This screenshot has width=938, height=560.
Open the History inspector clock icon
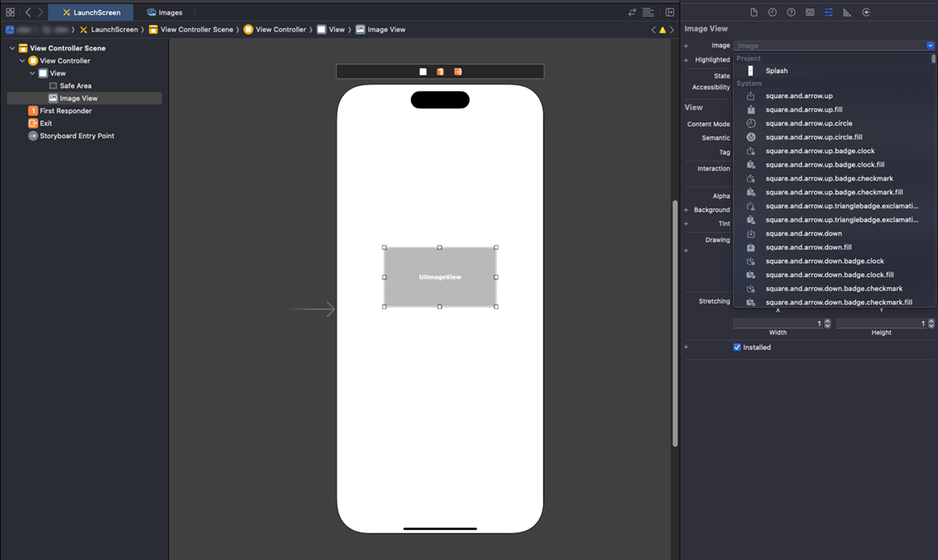pos(772,13)
